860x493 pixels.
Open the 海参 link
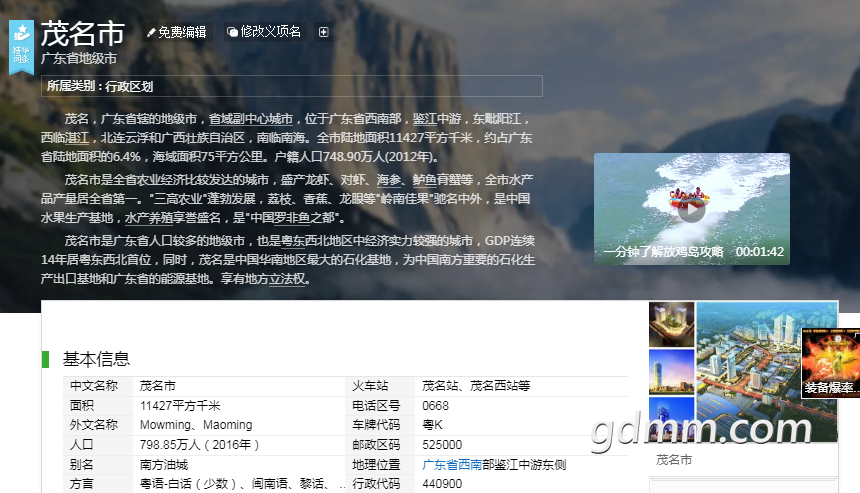point(388,180)
